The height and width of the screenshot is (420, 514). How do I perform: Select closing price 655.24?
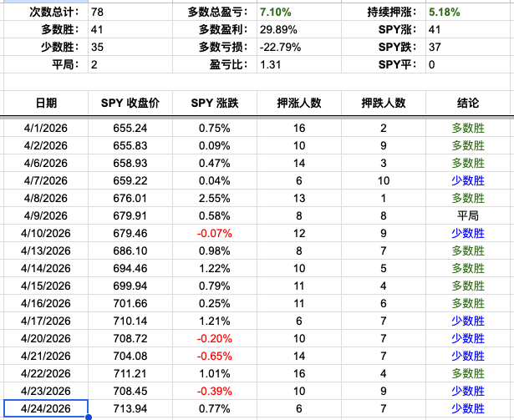[x=130, y=128]
